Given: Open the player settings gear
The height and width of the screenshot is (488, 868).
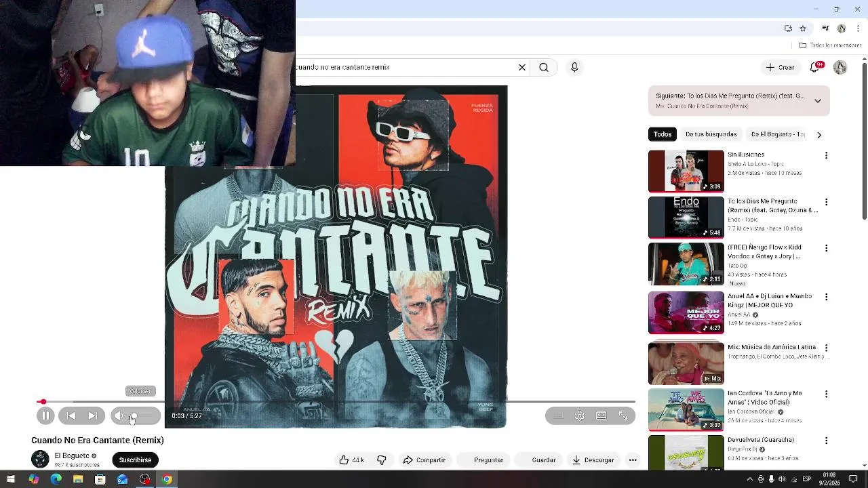Looking at the screenshot, I should pyautogui.click(x=580, y=415).
